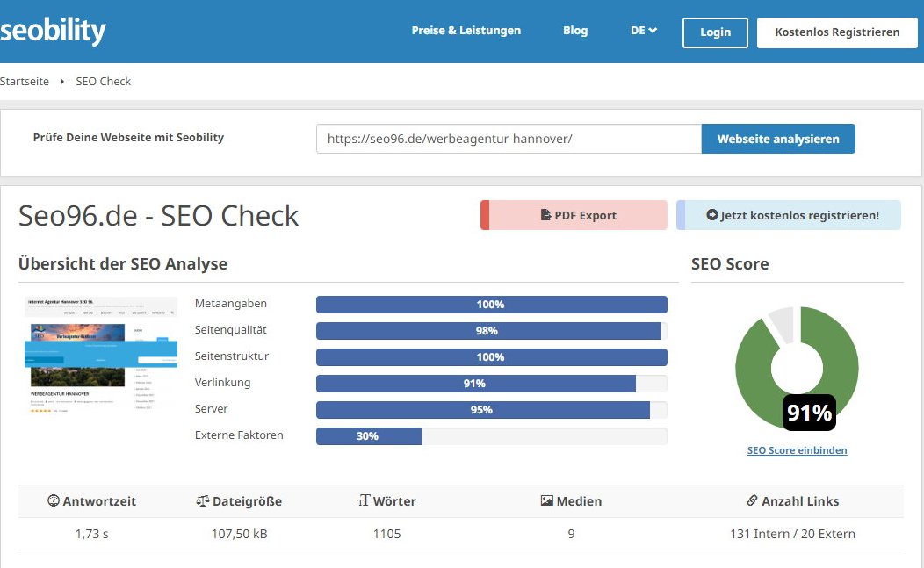Click the image icon beside Medien
Screen dimensions: 924x568
[x=547, y=501]
